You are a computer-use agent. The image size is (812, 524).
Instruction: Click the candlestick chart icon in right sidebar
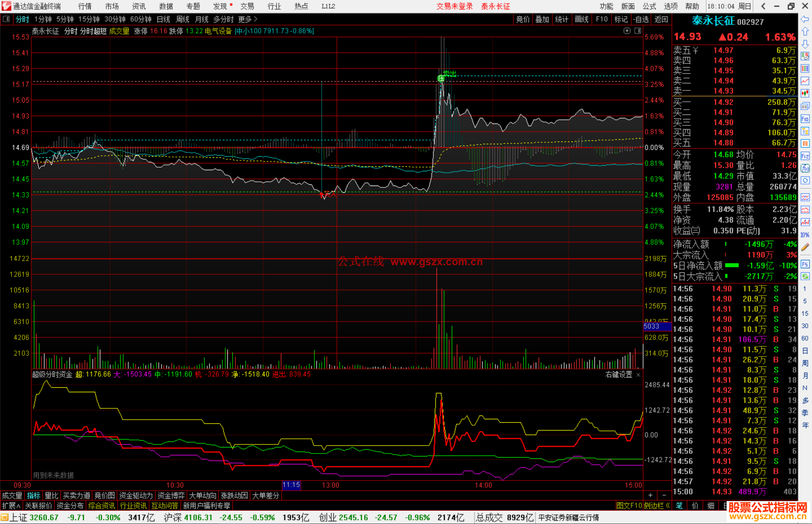pos(805,93)
